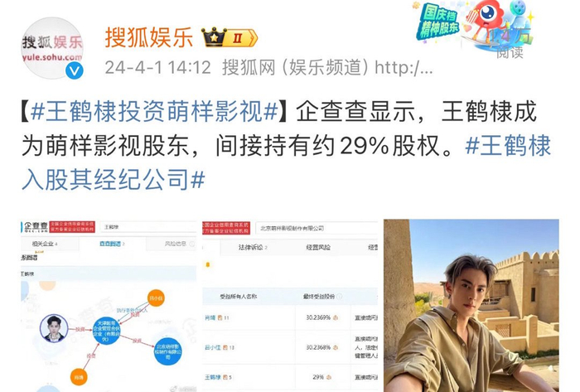Image resolution: width=580 pixels, height=392 pixels.
Task: Tap the central blue 天津 partnership node
Action: tap(106, 331)
